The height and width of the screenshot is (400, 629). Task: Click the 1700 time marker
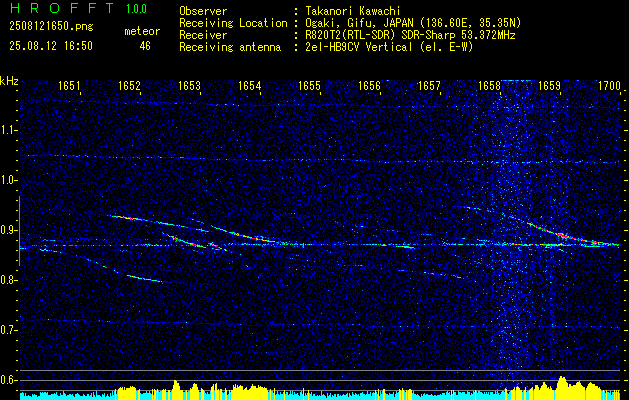click(x=609, y=85)
